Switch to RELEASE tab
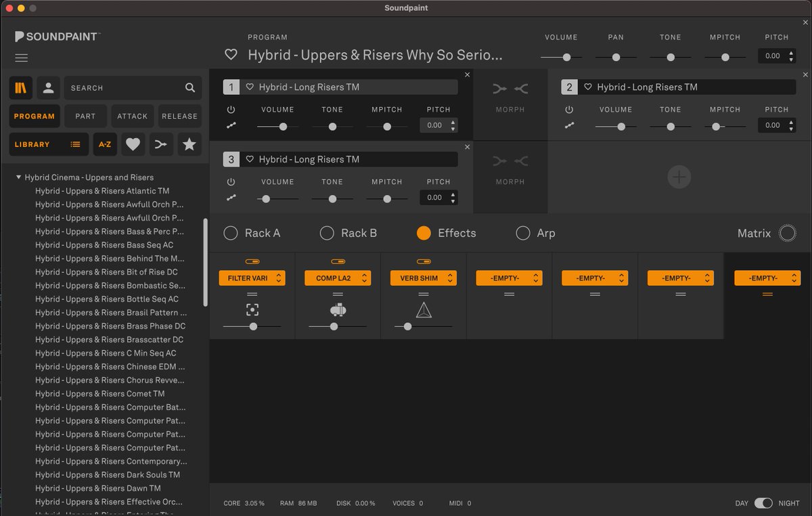Viewport: 812px width, 516px height. (180, 116)
